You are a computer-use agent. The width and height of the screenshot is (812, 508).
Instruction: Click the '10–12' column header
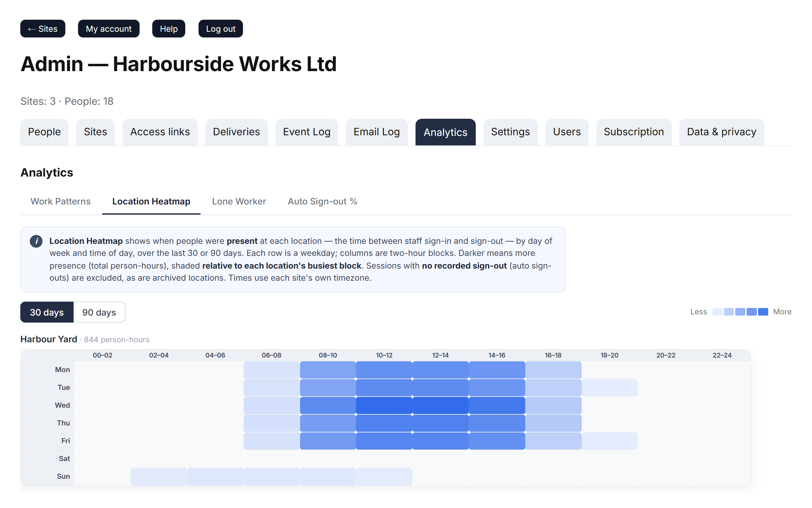384,355
